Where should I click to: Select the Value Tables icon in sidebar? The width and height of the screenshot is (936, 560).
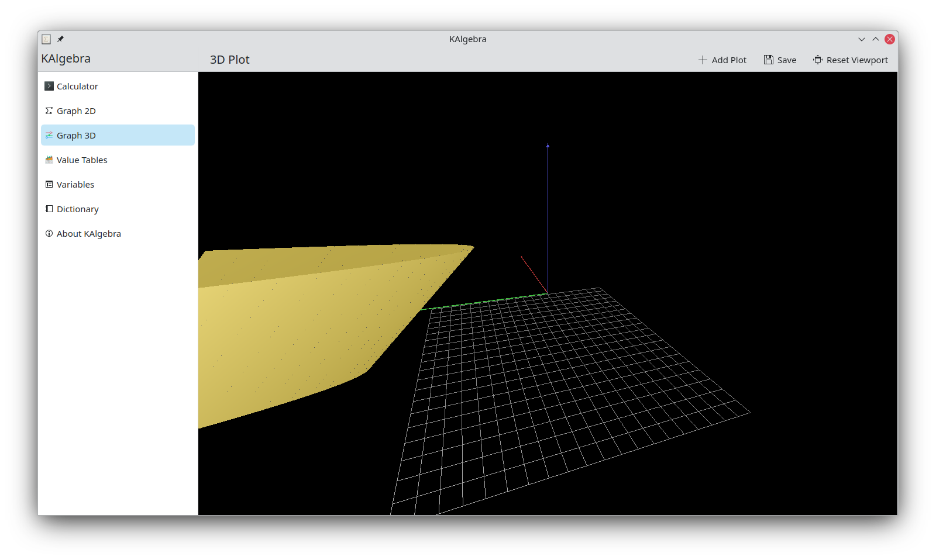(x=49, y=160)
